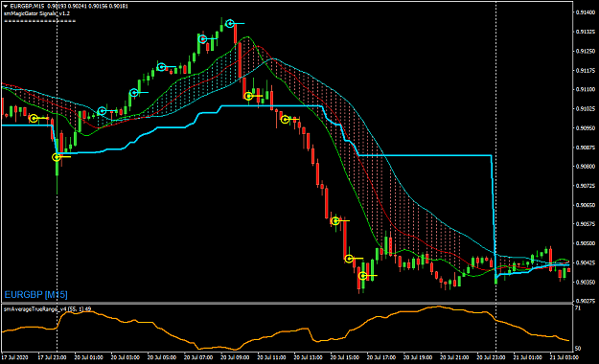
Task: Click price scale value 0.91100
Action: (586, 89)
